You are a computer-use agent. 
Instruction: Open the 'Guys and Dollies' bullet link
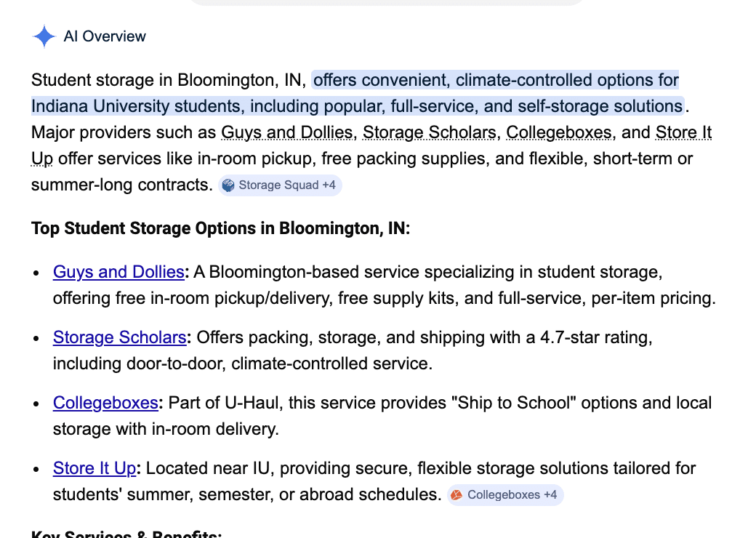(118, 271)
